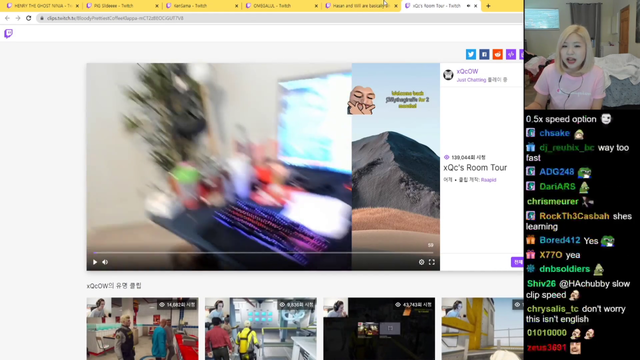This screenshot has width=640, height=360.
Task: Open xQcOW channel avatar
Action: (448, 75)
